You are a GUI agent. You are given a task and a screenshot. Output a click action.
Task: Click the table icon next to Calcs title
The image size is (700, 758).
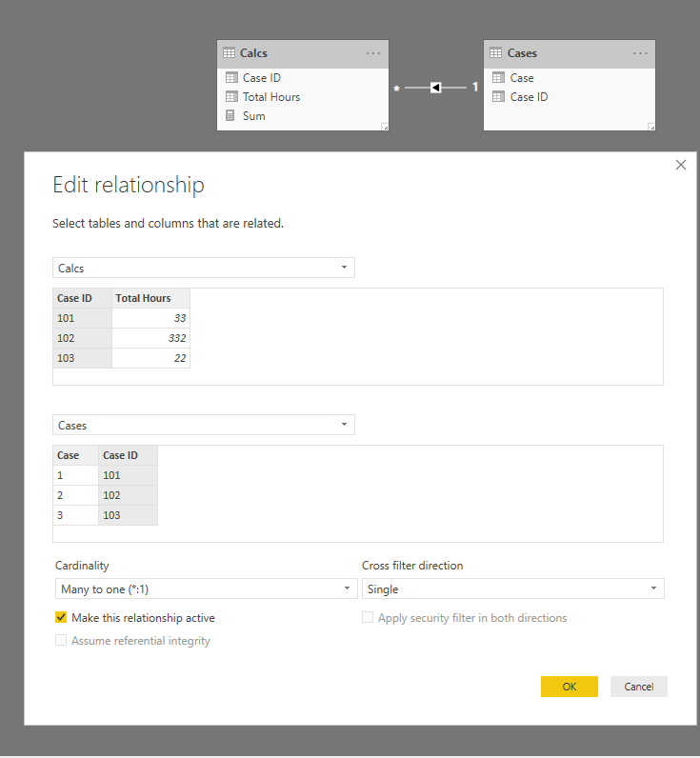click(x=230, y=53)
